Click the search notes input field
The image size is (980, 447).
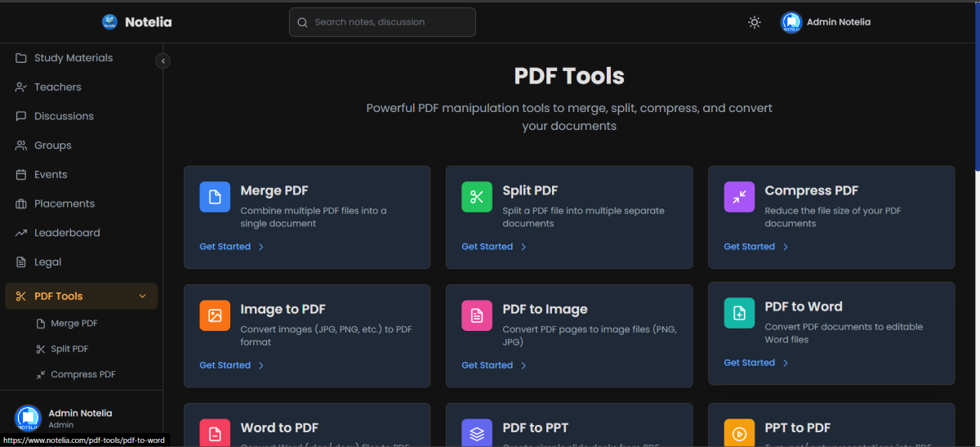point(382,22)
